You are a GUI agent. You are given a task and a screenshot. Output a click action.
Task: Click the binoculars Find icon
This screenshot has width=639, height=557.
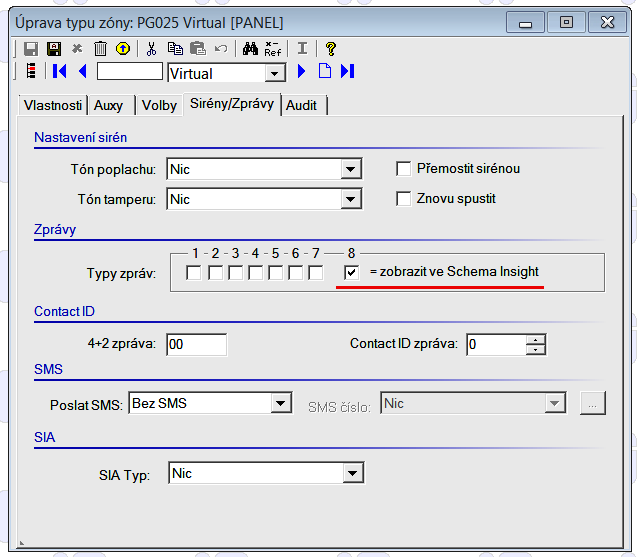[x=250, y=48]
